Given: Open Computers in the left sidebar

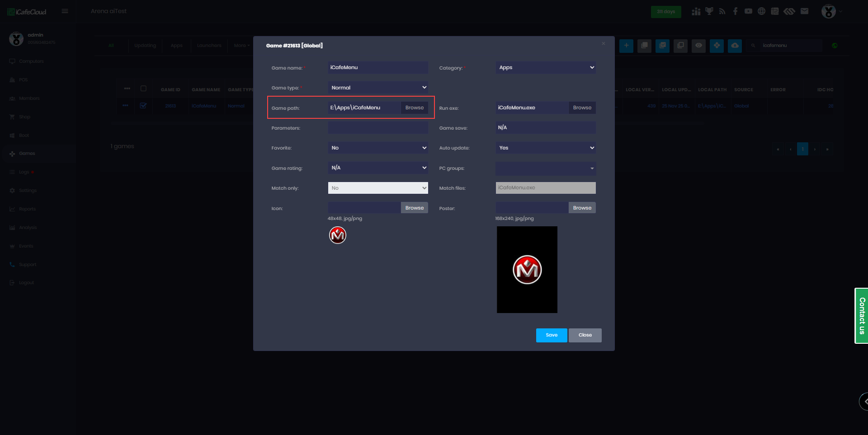Looking at the screenshot, I should click(x=31, y=61).
